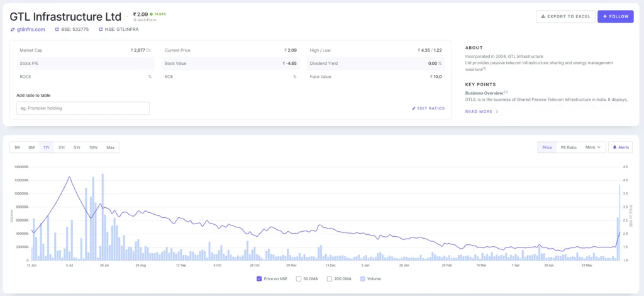Switch to the 6M chart period
Screen dimensions: 644x296
pyautogui.click(x=31, y=147)
